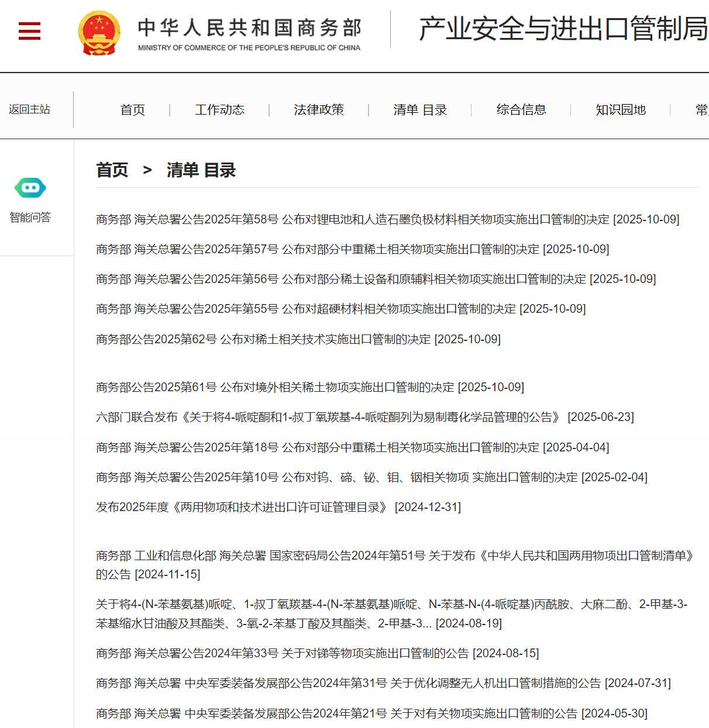Open the red hamburger menu icon
Image resolution: width=709 pixels, height=728 pixels.
coord(29,30)
